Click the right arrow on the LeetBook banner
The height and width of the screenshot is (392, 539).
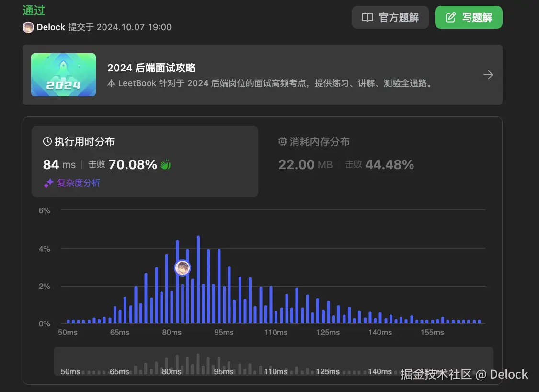[x=488, y=75]
